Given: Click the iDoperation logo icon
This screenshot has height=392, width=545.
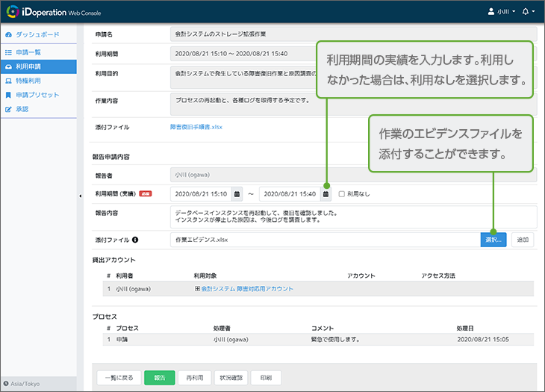Looking at the screenshot, I should (13, 11).
